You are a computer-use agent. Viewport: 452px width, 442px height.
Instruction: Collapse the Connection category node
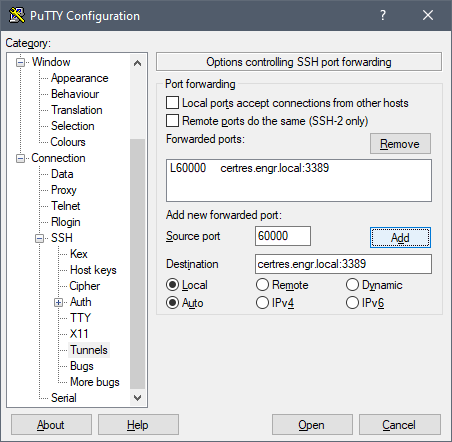pyautogui.click(x=21, y=158)
